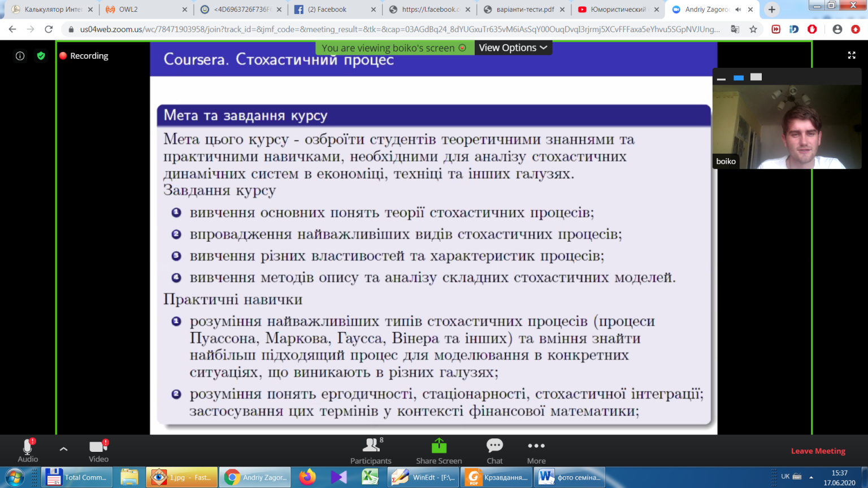Open the Chat panel
The image size is (868, 488).
coord(494,451)
